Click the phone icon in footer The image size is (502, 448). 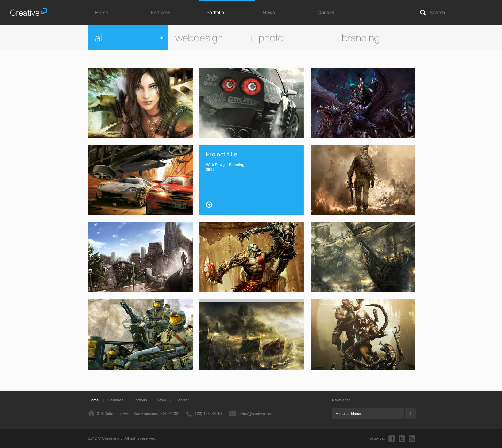click(189, 414)
